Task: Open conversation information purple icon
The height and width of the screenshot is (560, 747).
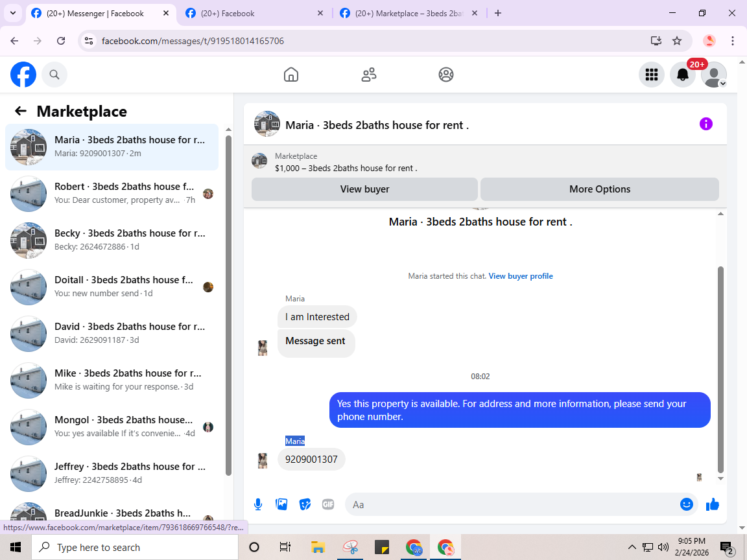Action: pyautogui.click(x=705, y=124)
